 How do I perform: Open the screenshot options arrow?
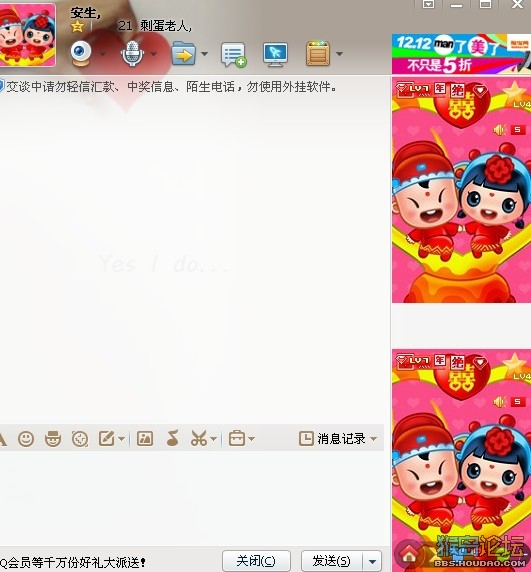214,439
